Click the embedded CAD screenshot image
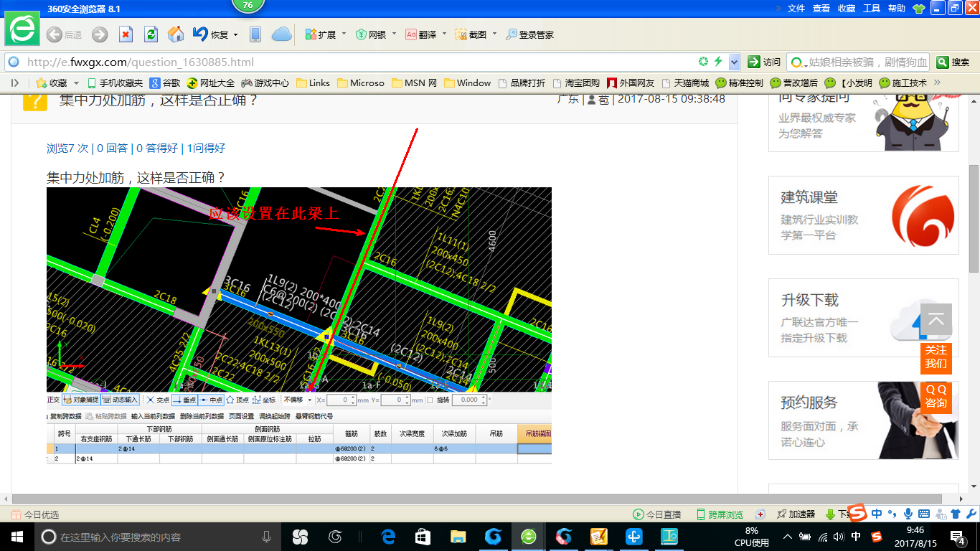This screenshot has height=551, width=980. tap(299, 326)
